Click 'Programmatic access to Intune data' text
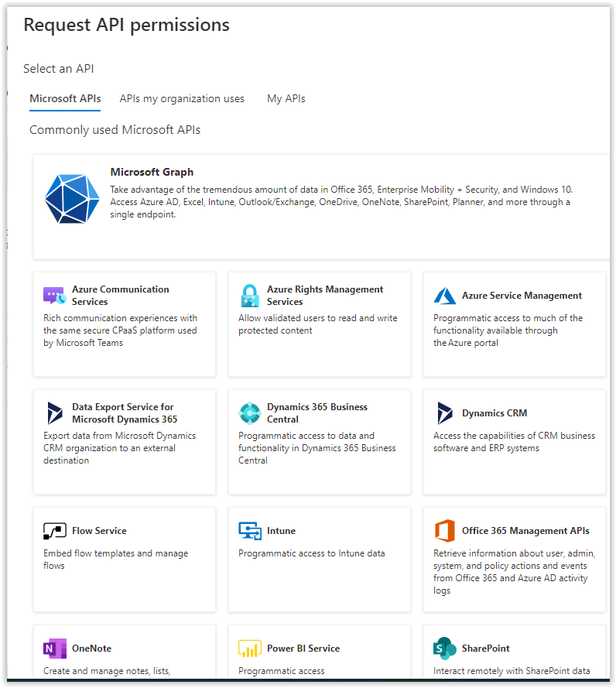This screenshot has width=616, height=688. point(312,554)
